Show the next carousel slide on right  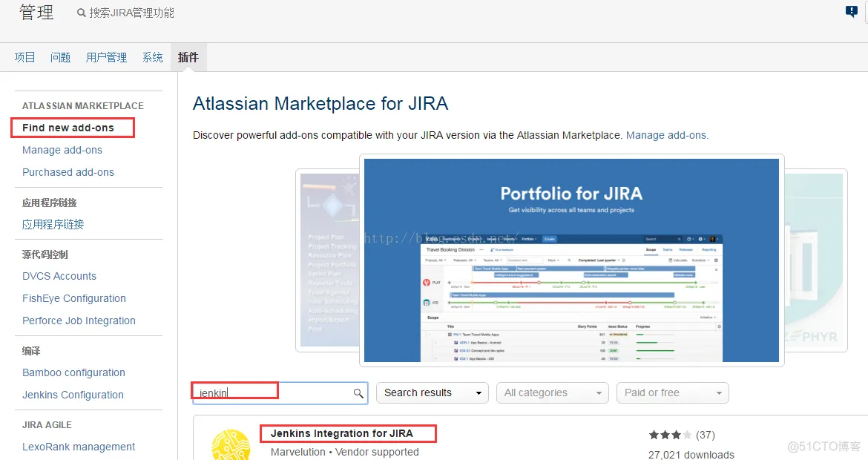(816, 260)
